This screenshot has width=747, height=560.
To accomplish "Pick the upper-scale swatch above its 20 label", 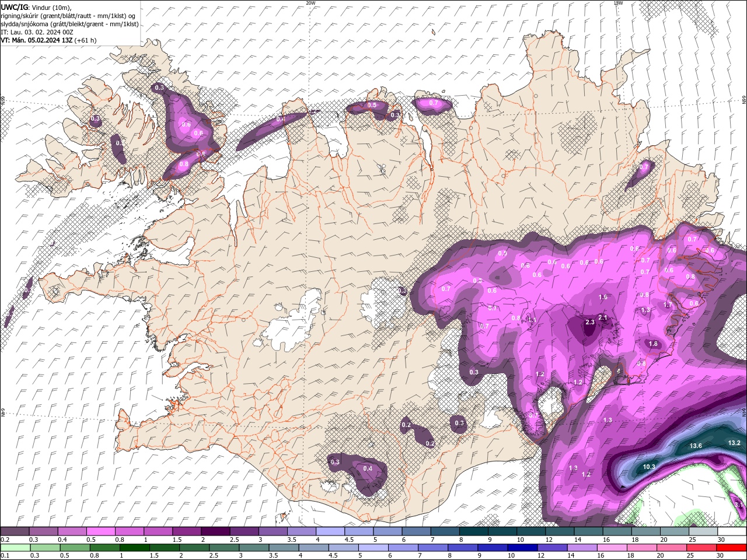I will pyautogui.click(x=674, y=531).
